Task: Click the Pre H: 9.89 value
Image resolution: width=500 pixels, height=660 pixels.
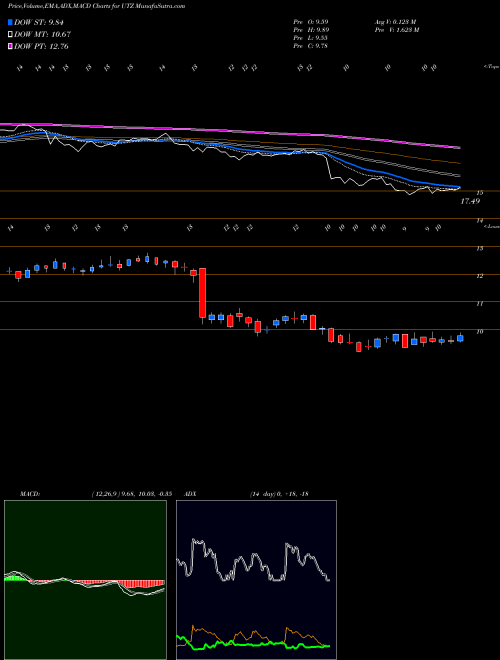Action: [x=311, y=30]
